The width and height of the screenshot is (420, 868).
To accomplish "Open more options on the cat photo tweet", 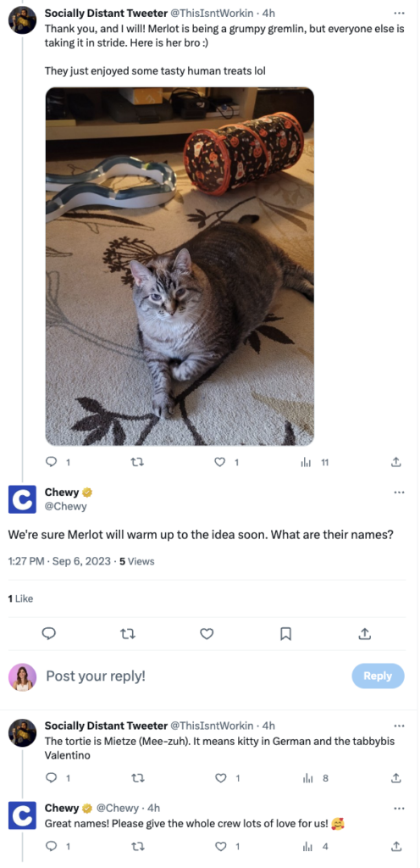I will [399, 13].
